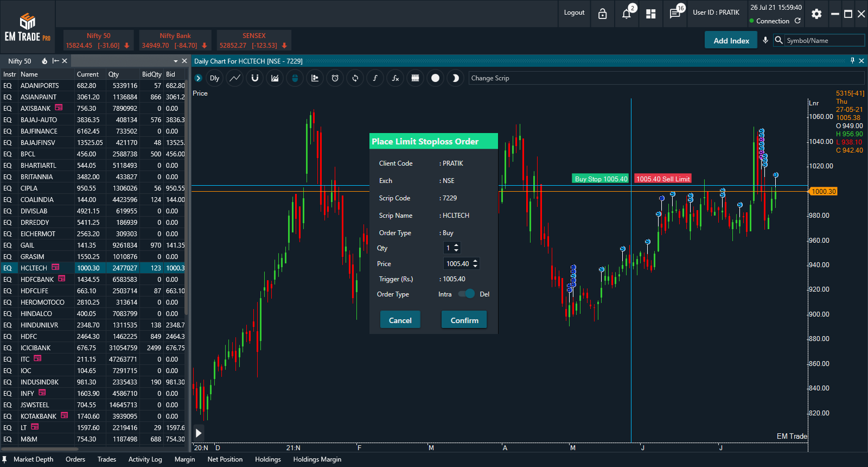868x467 pixels.
Task: Open the dashboard layout grid icon
Action: point(651,14)
